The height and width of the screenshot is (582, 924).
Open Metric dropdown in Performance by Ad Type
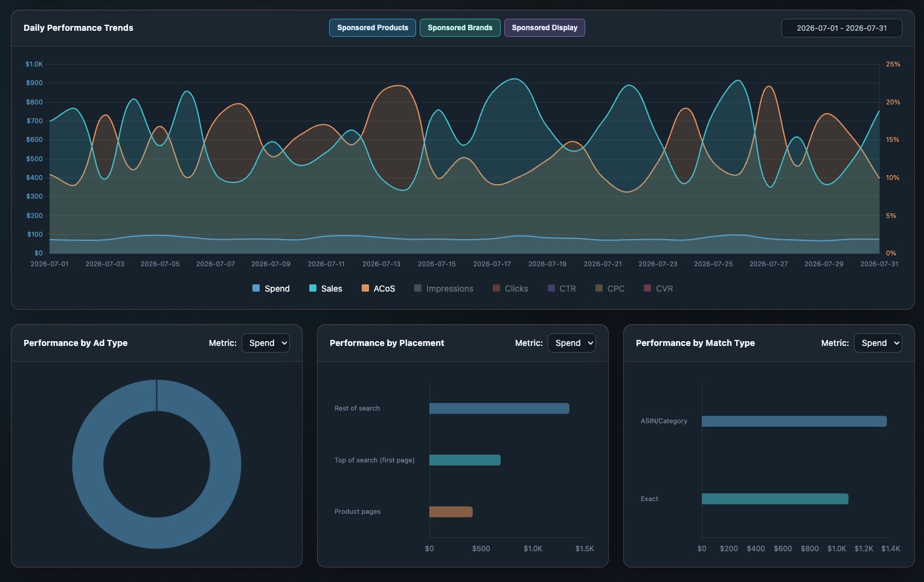point(266,343)
